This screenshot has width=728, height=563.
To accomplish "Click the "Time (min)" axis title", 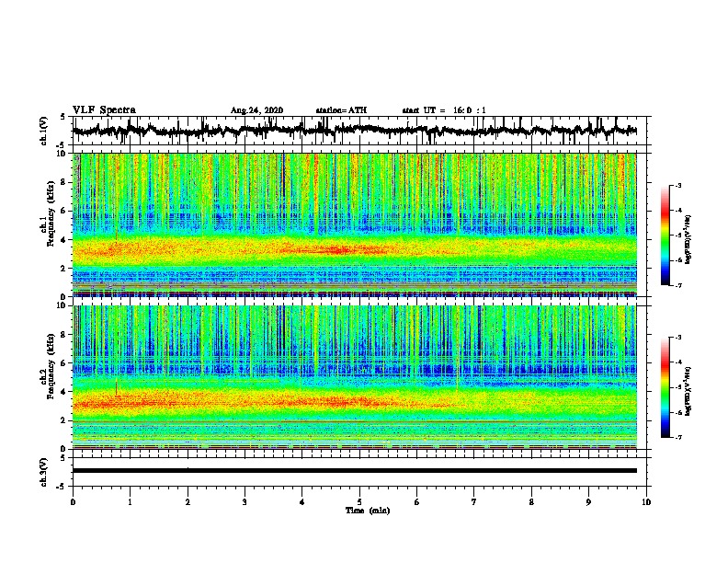I will pyautogui.click(x=368, y=511).
